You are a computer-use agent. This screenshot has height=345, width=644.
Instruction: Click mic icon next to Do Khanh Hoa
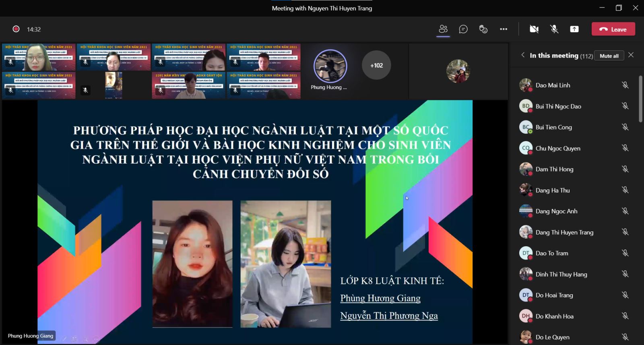coord(625,316)
